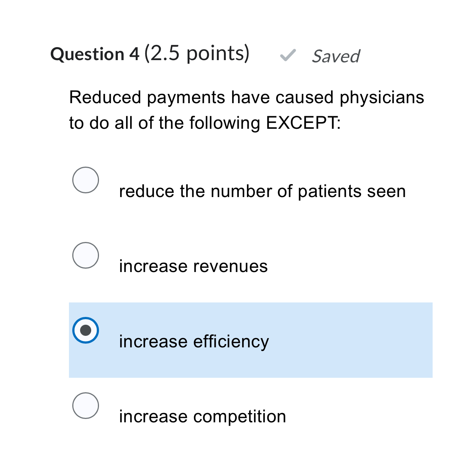476x452 pixels.
Task: Click the selected "increase efficiency" radio button
Action: (x=86, y=330)
